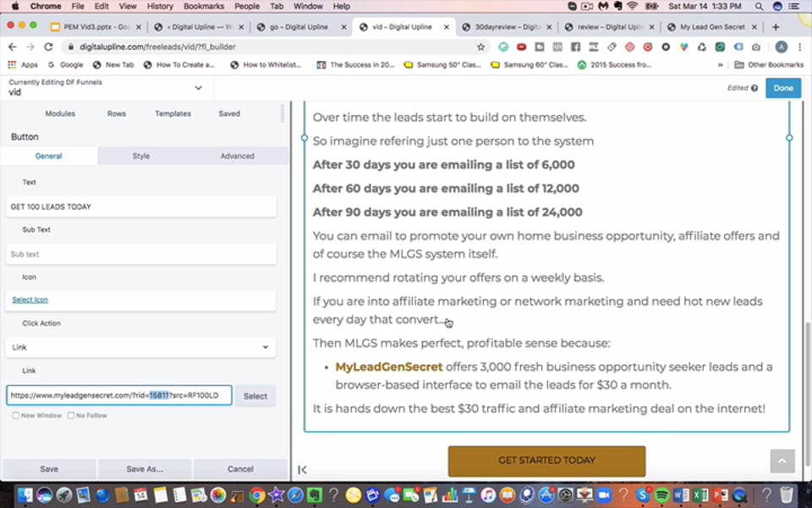This screenshot has height=508, width=812.
Task: Click the Save As... button
Action: [x=145, y=469]
